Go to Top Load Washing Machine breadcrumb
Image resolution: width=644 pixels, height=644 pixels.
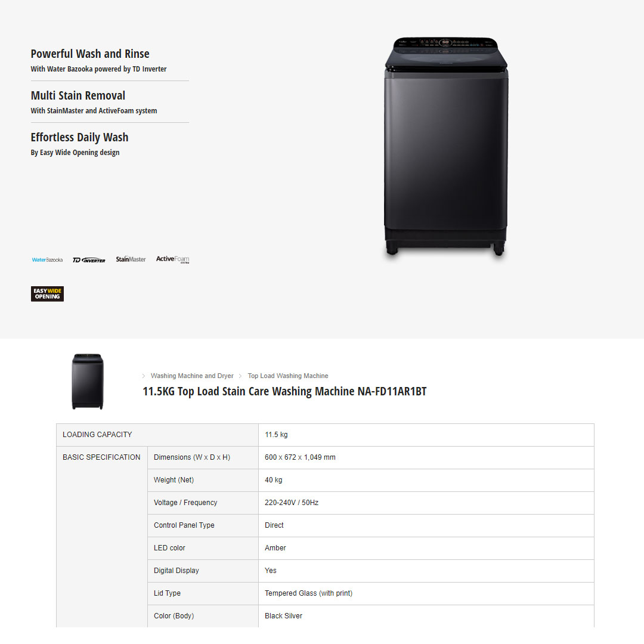point(288,376)
